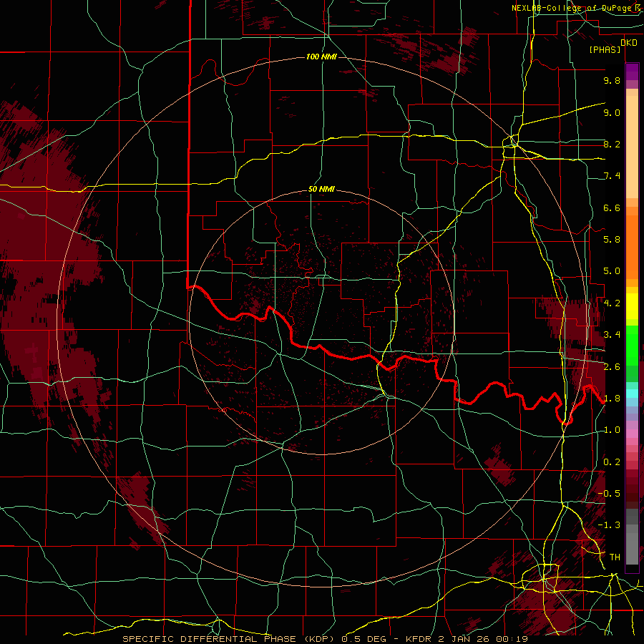This screenshot has width=644, height=644.
Task: Click the 1.8 scale value
Action: (x=612, y=399)
